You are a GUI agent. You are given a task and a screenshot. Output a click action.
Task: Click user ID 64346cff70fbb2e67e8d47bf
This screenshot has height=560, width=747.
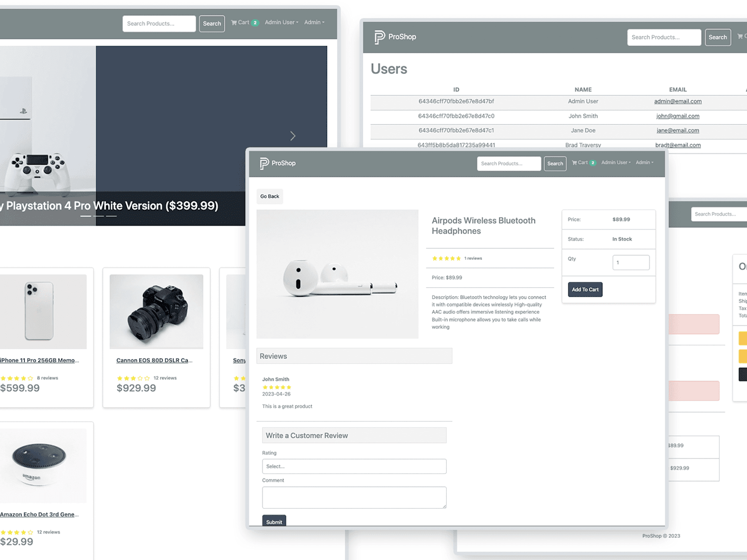pyautogui.click(x=456, y=102)
